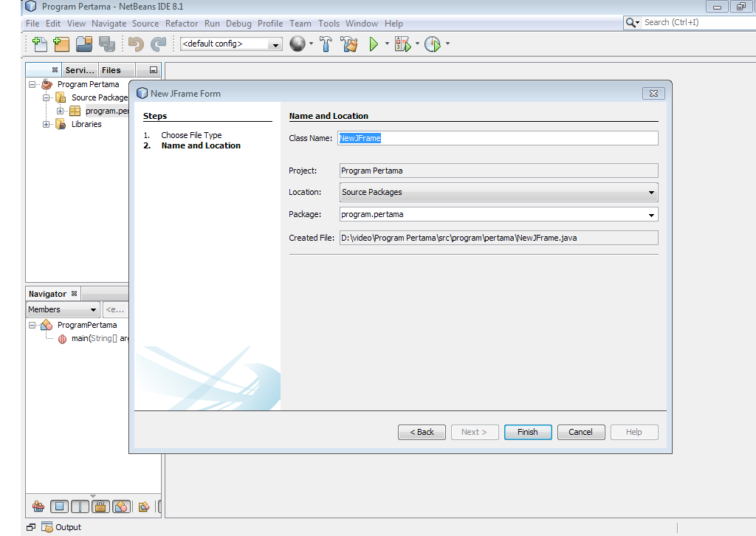Image resolution: width=756 pixels, height=536 pixels.
Task: Expand the program.pertama package node
Action: pos(61,111)
